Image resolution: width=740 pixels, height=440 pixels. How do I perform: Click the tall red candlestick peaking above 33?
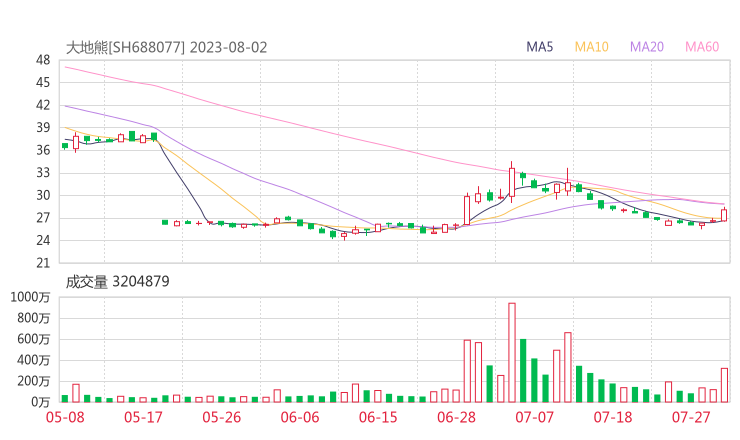(512, 182)
